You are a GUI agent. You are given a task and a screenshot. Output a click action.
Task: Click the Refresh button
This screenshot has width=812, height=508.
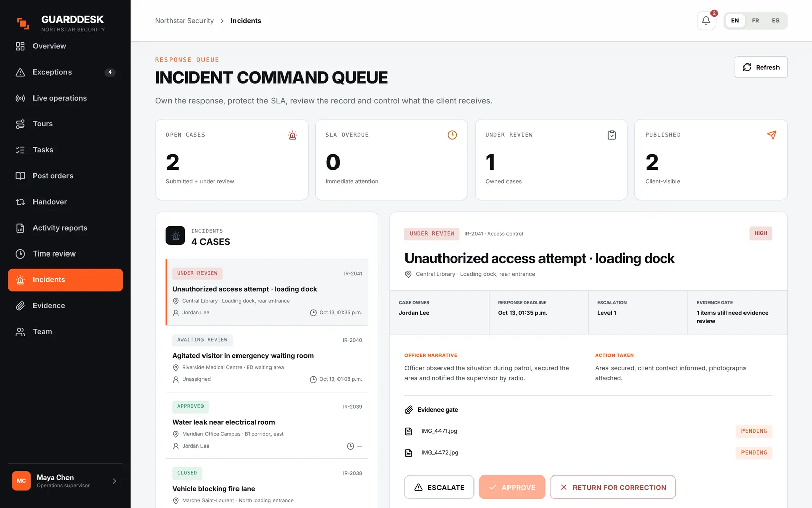761,67
